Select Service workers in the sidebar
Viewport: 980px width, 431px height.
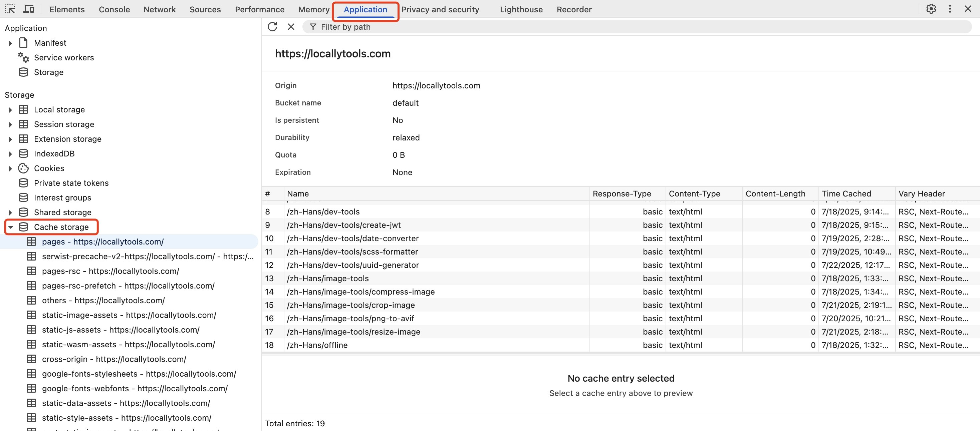(x=63, y=57)
